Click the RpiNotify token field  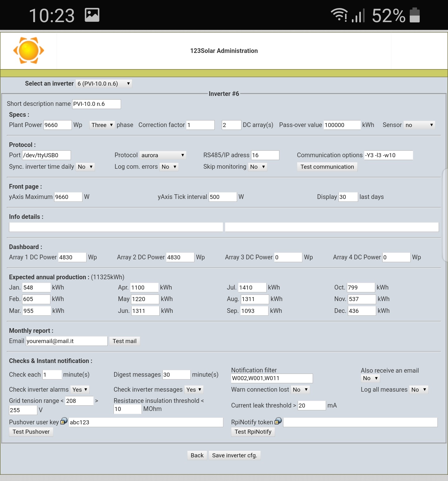click(x=360, y=422)
